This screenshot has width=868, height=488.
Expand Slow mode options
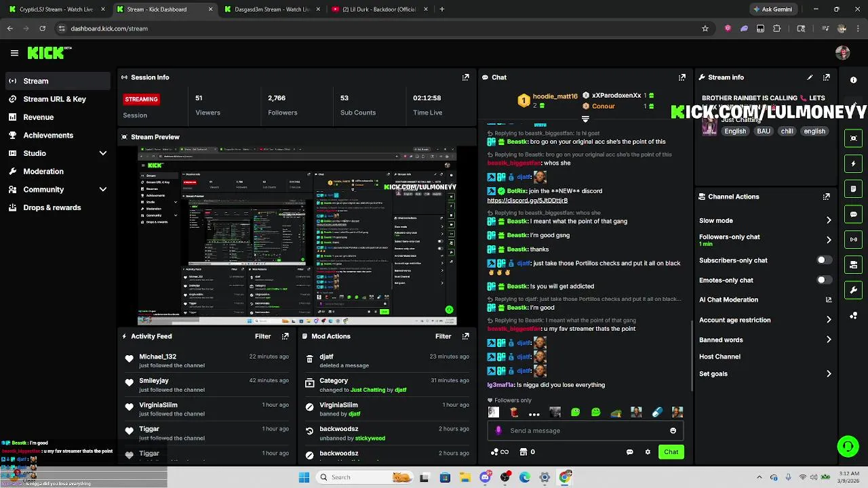click(829, 220)
